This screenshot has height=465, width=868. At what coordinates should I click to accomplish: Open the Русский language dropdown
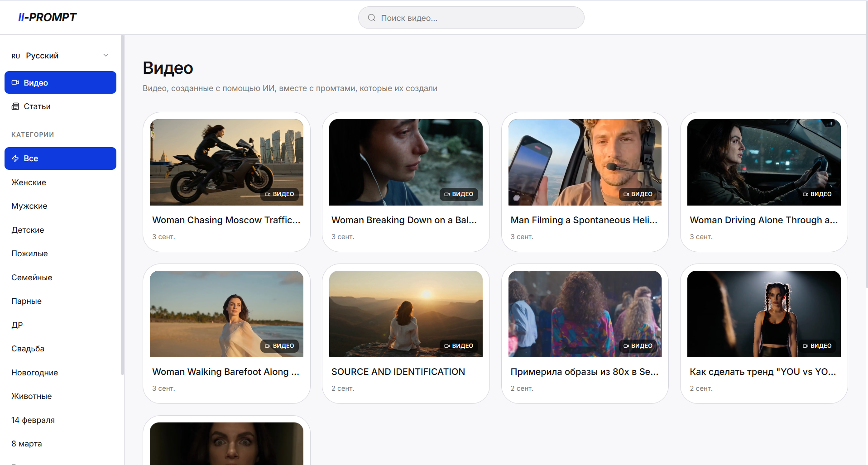[60, 56]
